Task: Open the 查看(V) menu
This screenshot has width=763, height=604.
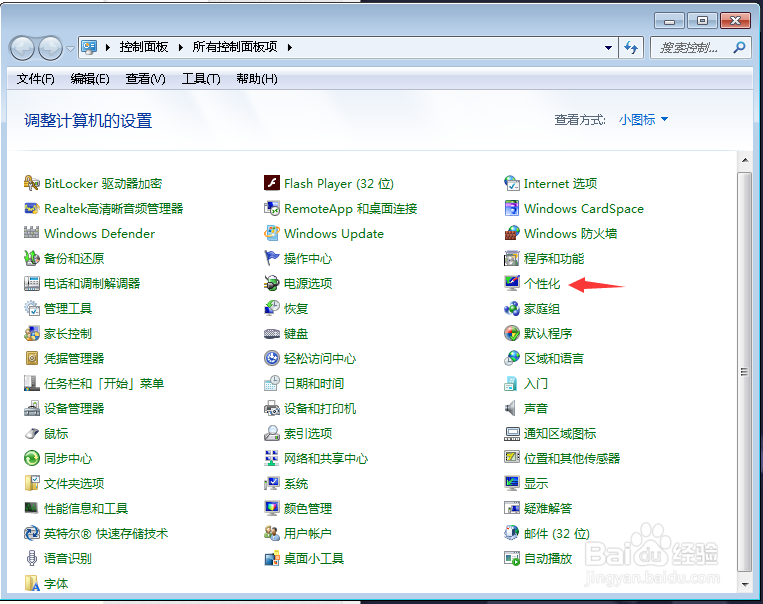Action: (145, 79)
